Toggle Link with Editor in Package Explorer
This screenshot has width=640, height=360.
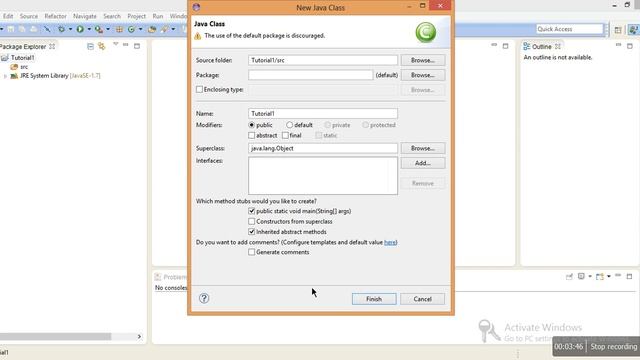[101, 46]
